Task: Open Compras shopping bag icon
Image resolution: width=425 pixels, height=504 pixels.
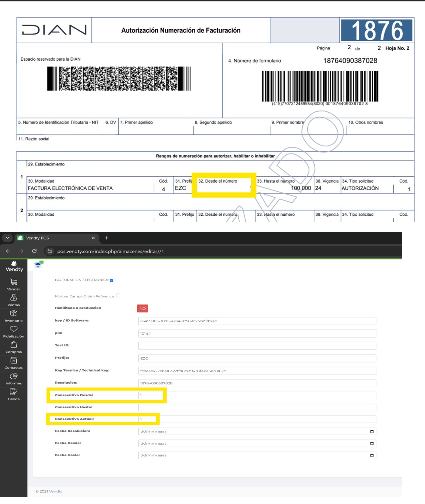Action: [14, 345]
